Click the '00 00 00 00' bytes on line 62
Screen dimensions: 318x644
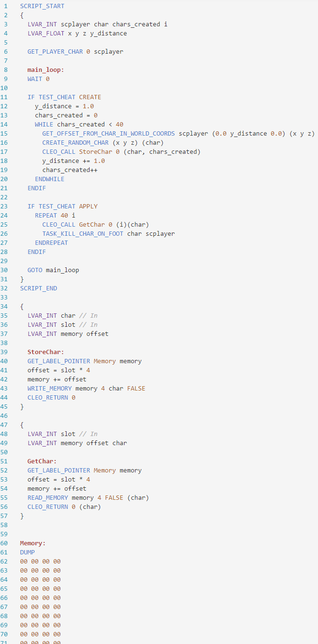click(40, 562)
